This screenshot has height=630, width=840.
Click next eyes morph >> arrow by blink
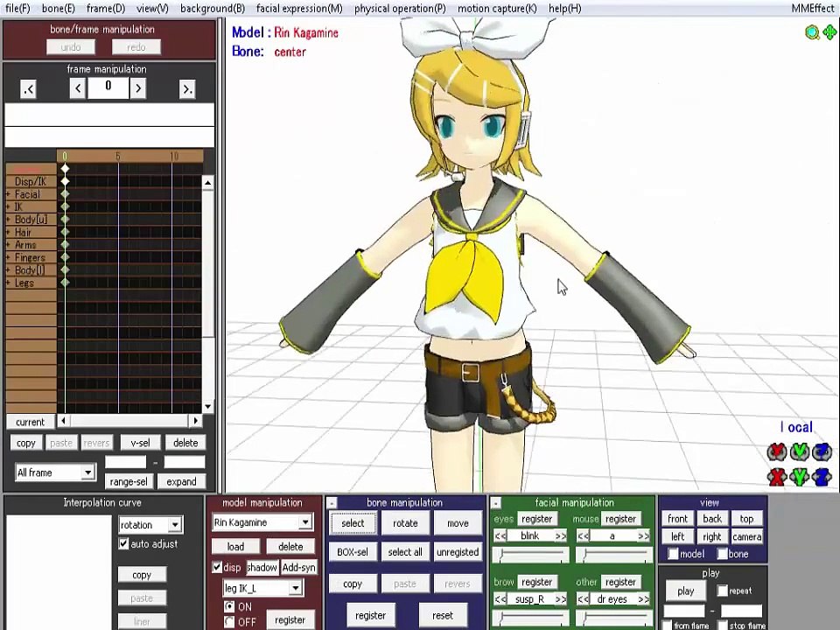click(x=560, y=536)
